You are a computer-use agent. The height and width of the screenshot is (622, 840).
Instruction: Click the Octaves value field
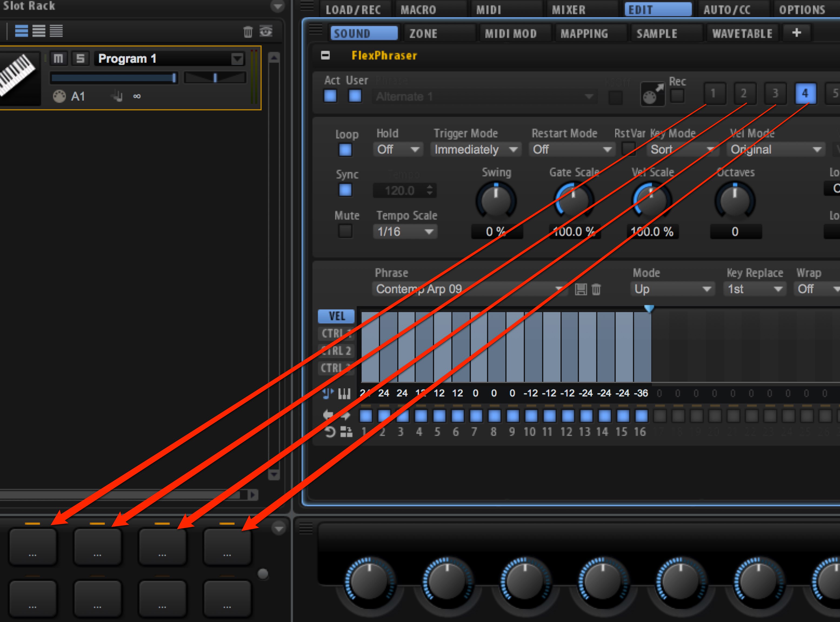735,231
